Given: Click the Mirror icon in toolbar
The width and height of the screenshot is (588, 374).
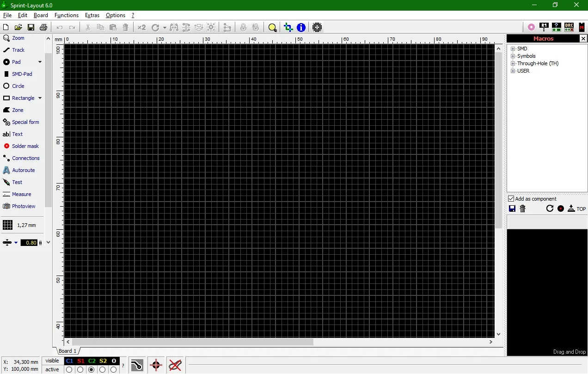Looking at the screenshot, I should point(174,28).
